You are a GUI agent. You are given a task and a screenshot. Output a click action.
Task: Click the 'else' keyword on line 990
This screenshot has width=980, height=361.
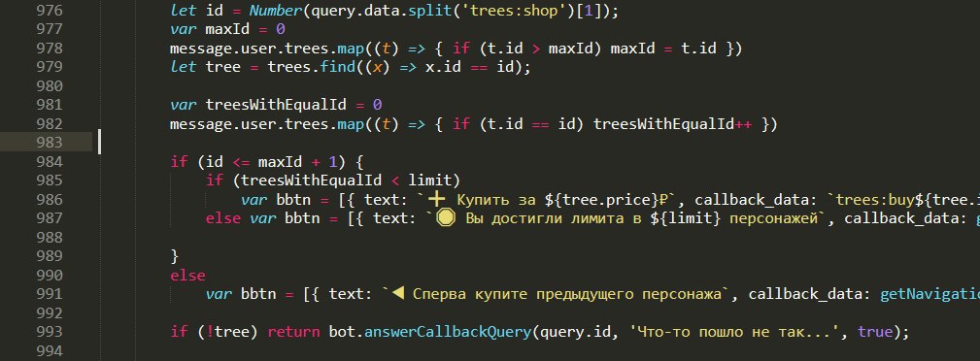pos(187,275)
